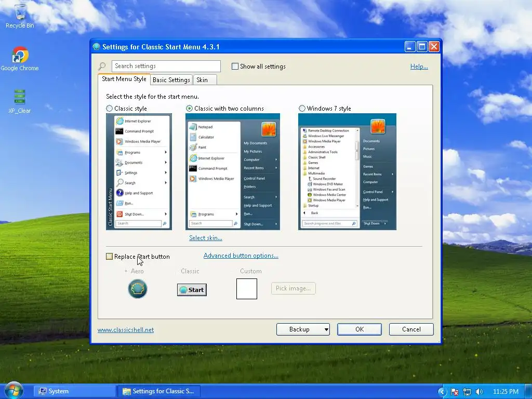Open Advanced button options link
The image size is (532, 399).
[x=241, y=256]
